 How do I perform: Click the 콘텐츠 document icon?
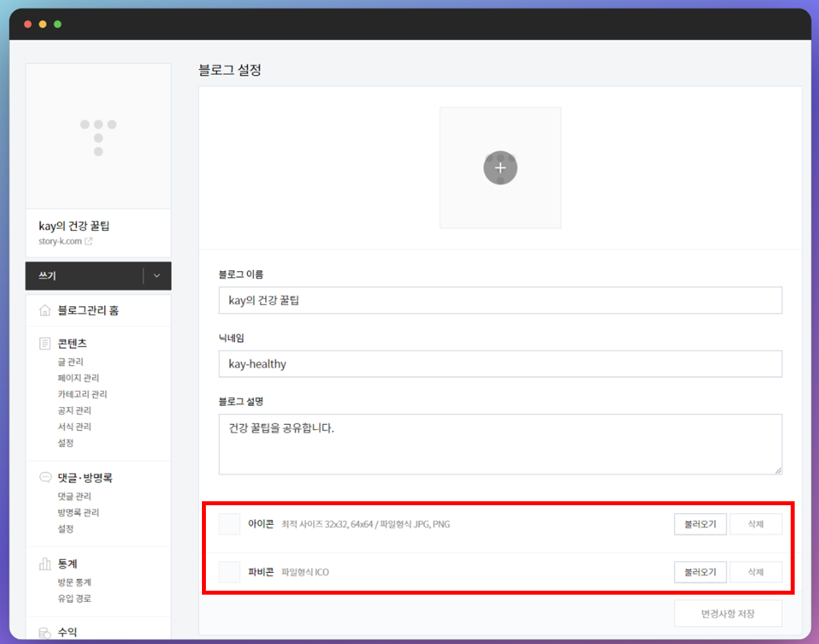(45, 343)
